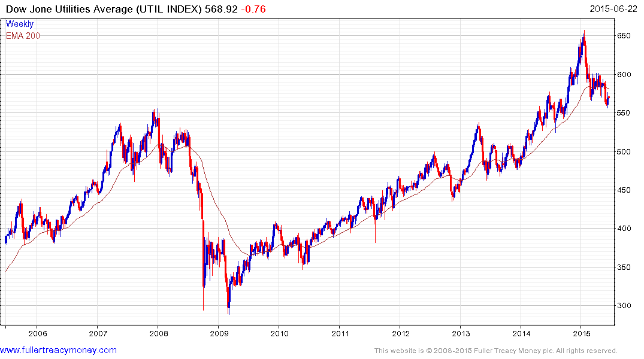This screenshot has height=359, width=644.
Task: Click the 500 price axis label
Action: 624,152
